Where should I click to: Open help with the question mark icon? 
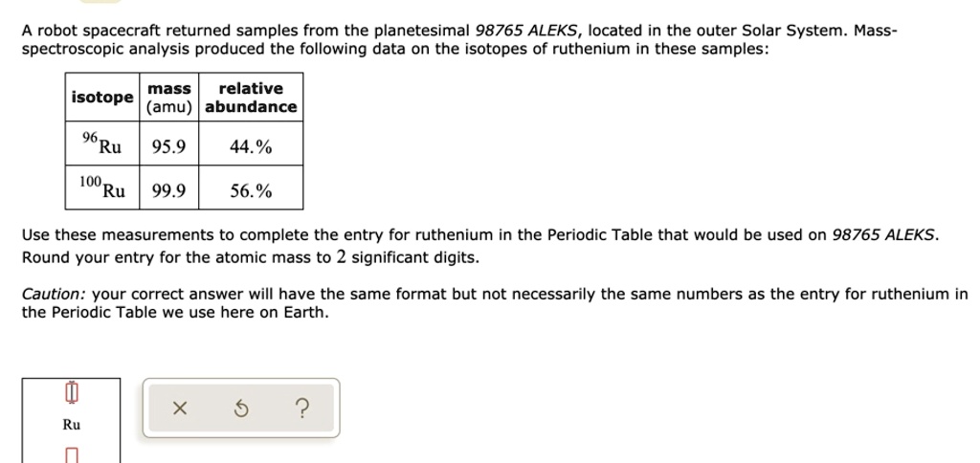tap(302, 409)
